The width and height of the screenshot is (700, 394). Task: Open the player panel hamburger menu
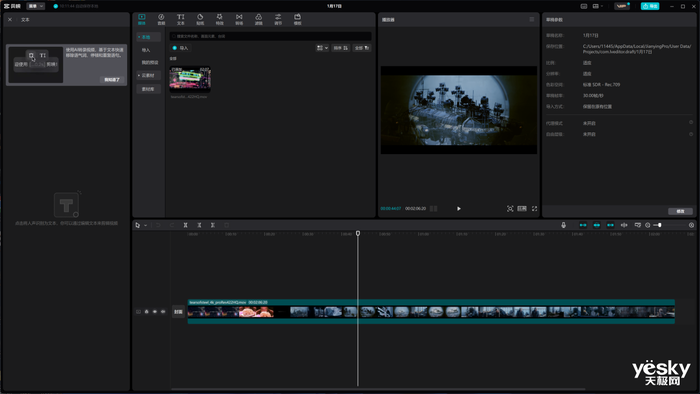531,19
